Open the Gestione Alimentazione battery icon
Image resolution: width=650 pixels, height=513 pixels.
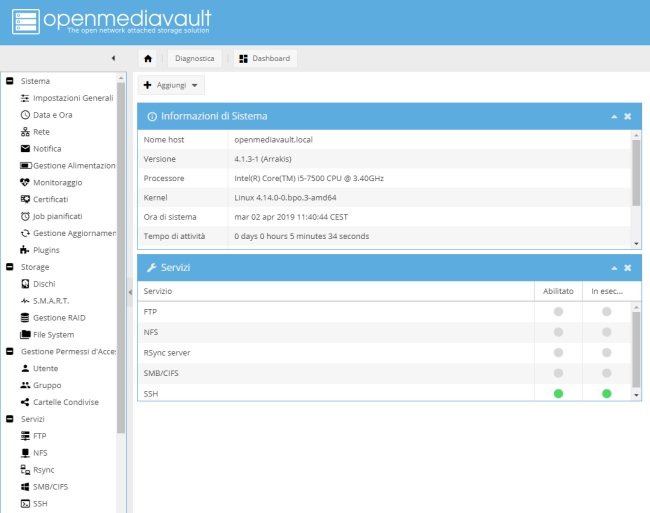tap(26, 165)
